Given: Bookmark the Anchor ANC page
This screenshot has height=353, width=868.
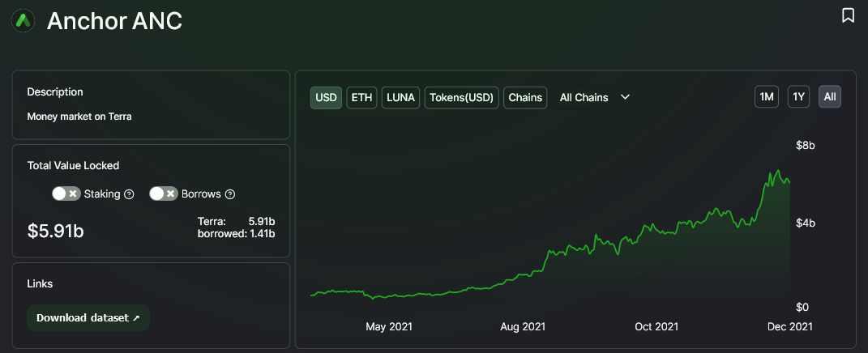Looking at the screenshot, I should [x=848, y=15].
